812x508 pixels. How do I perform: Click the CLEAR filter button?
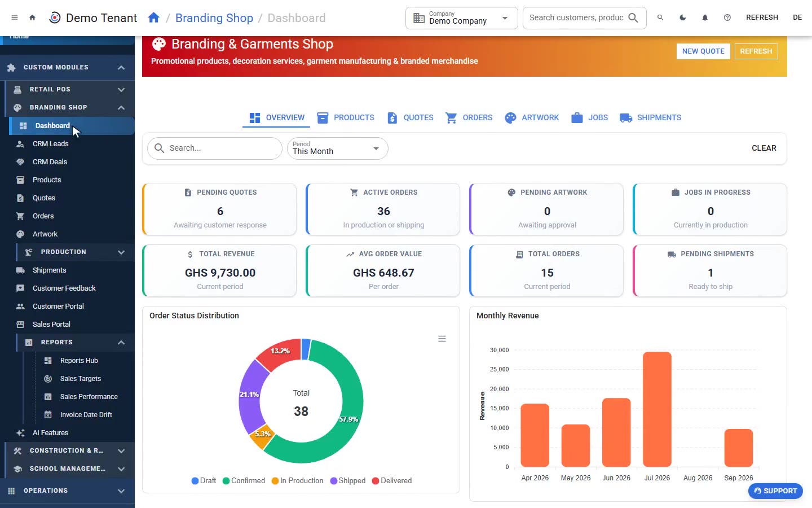pos(764,148)
